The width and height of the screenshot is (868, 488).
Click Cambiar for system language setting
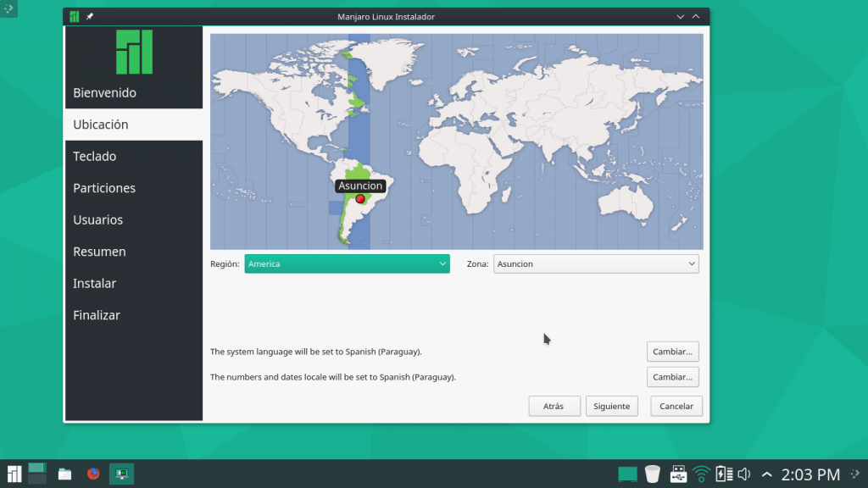672,352
